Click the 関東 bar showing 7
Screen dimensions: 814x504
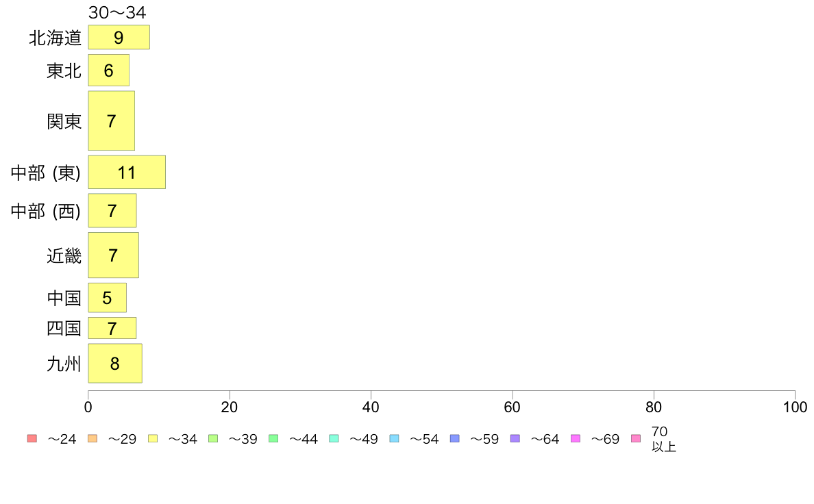pyautogui.click(x=111, y=121)
